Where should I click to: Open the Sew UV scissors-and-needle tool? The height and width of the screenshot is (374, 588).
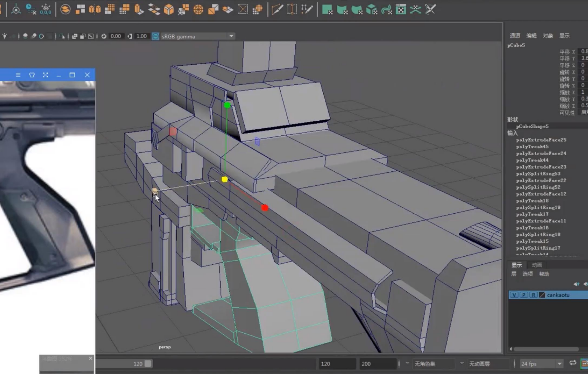430,10
